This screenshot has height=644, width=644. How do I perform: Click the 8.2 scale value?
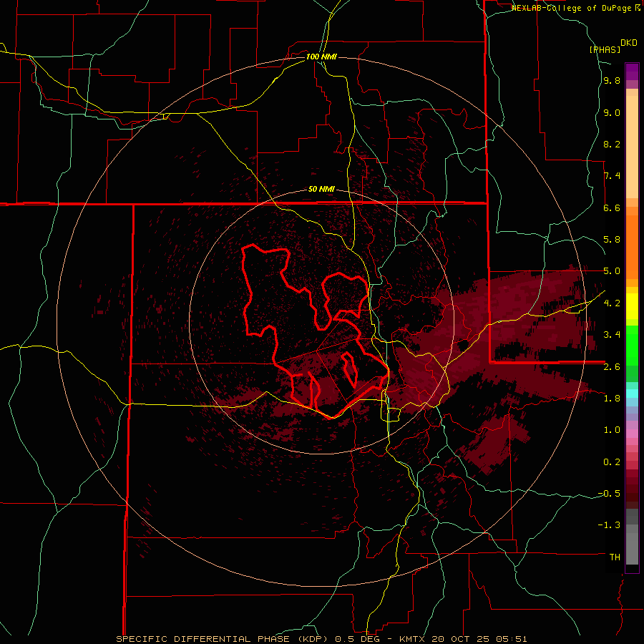pos(612,144)
